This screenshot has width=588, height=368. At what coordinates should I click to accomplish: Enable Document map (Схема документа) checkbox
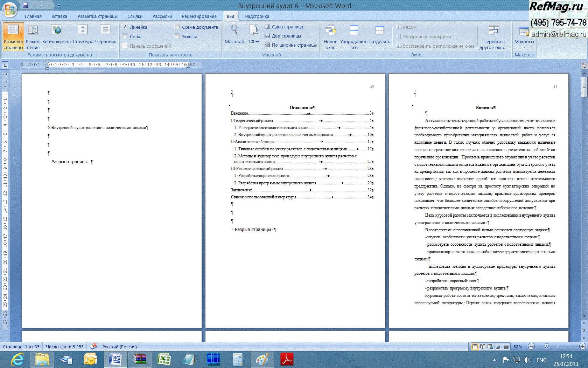point(177,27)
